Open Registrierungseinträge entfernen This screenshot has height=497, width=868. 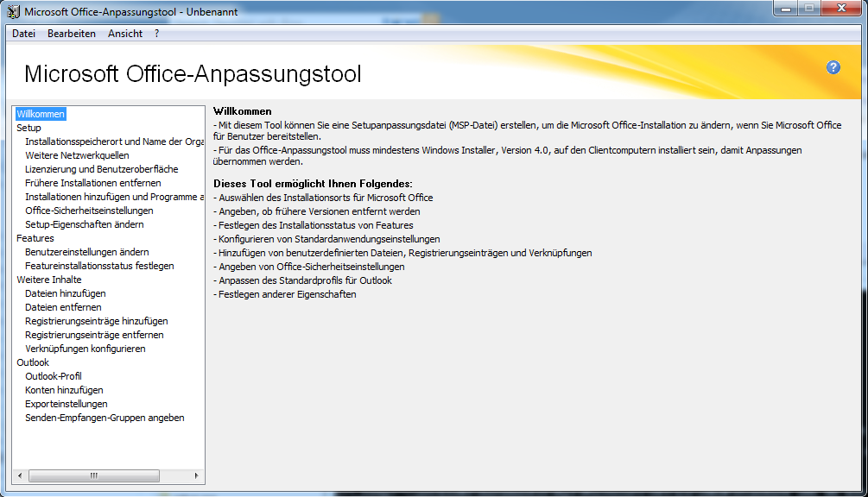[94, 335]
